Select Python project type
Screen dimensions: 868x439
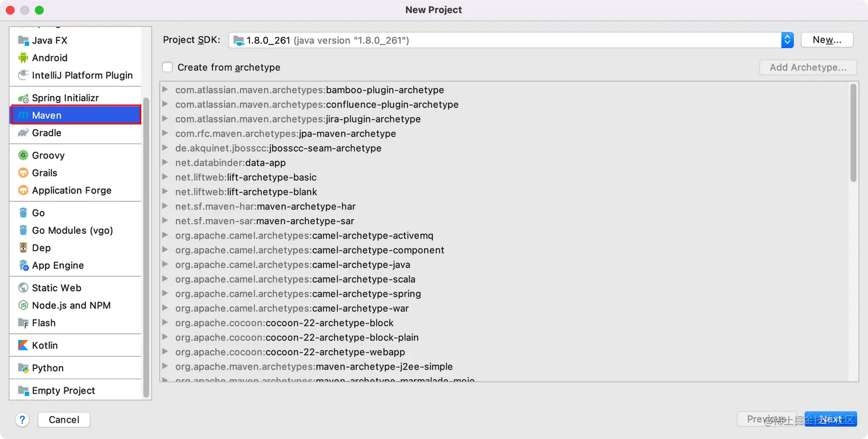(x=76, y=368)
